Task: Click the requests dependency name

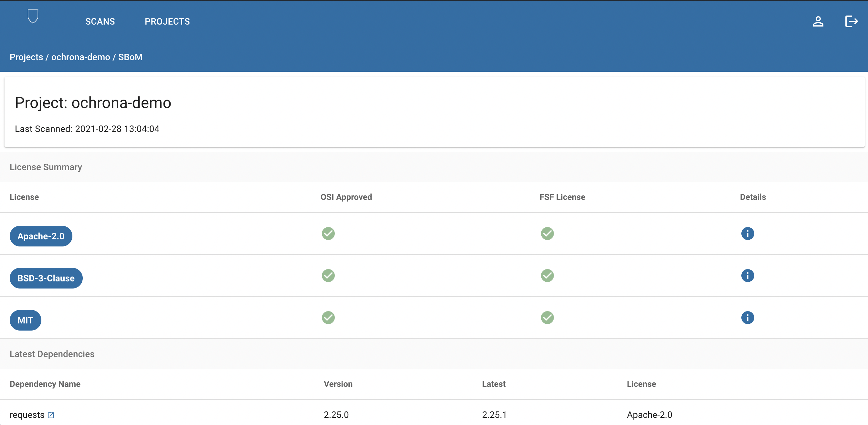Action: tap(27, 415)
